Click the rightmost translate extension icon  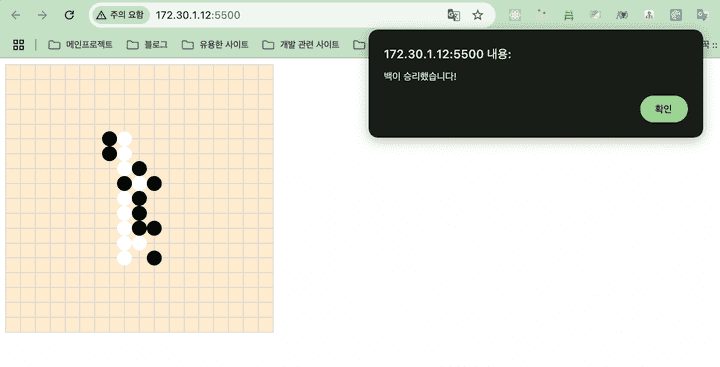703,15
